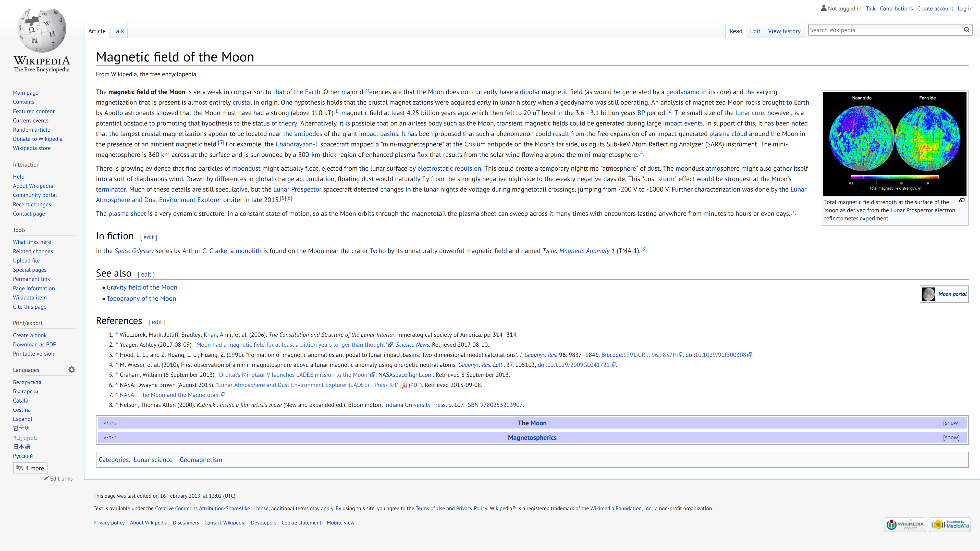Screen dimensions: 980x551
Task: Open Indiana University Press link
Action: (x=415, y=405)
